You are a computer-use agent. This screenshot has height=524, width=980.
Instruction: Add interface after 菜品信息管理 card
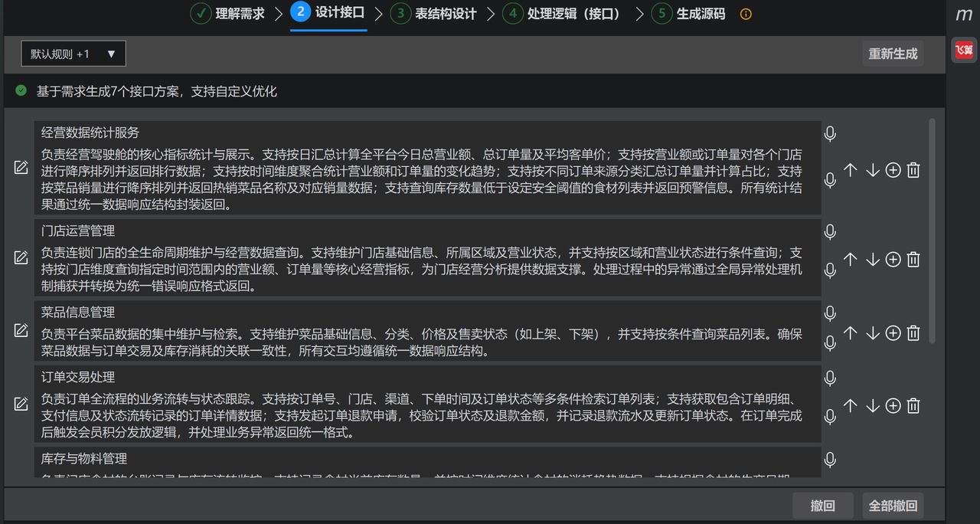[893, 332]
